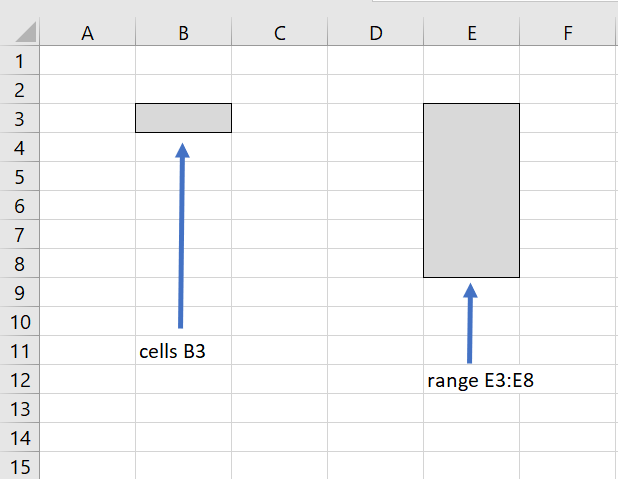Click column E header
This screenshot has height=479, width=618.
[471, 33]
